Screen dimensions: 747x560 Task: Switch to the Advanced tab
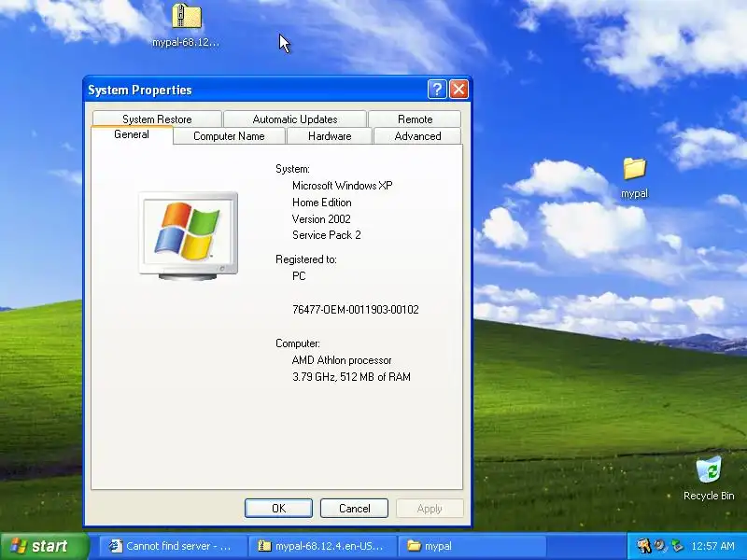point(417,135)
